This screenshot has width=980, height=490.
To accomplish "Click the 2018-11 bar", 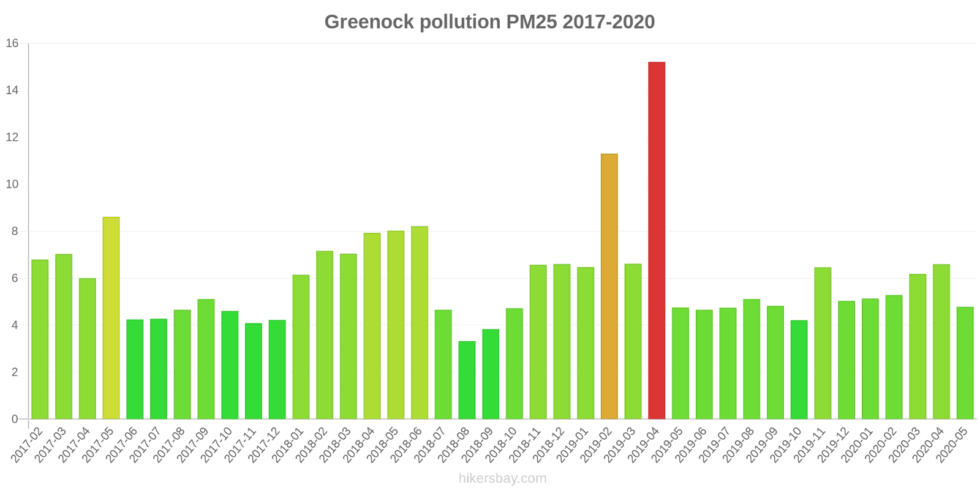I will 538,342.
